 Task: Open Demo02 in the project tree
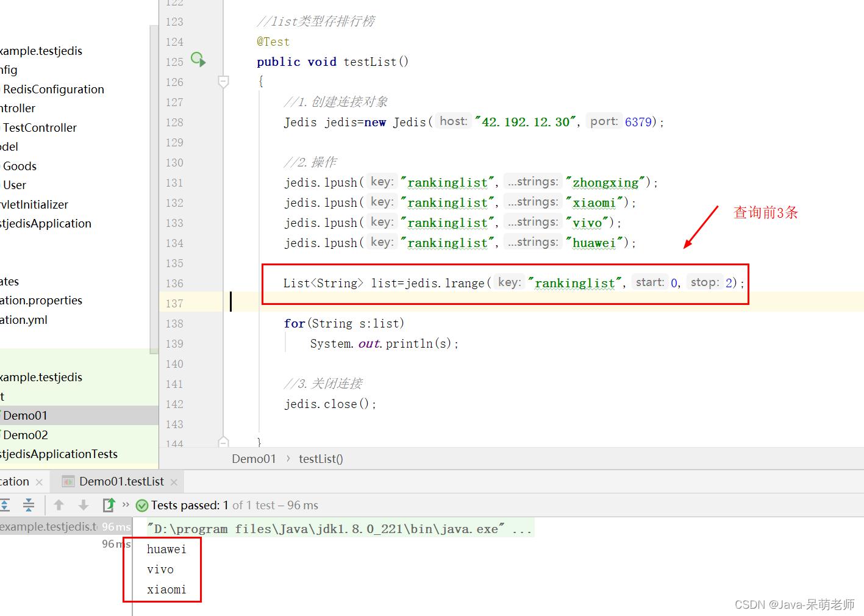tap(26, 435)
